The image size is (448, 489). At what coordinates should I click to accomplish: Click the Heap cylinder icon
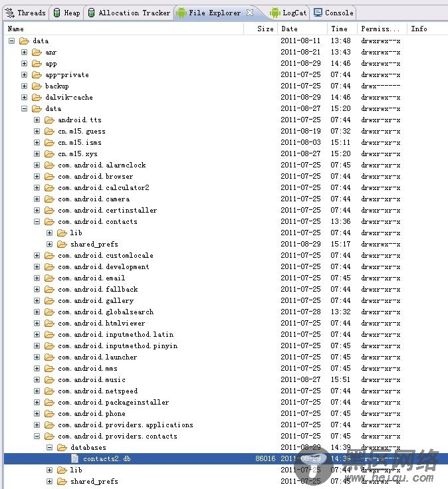56,13
